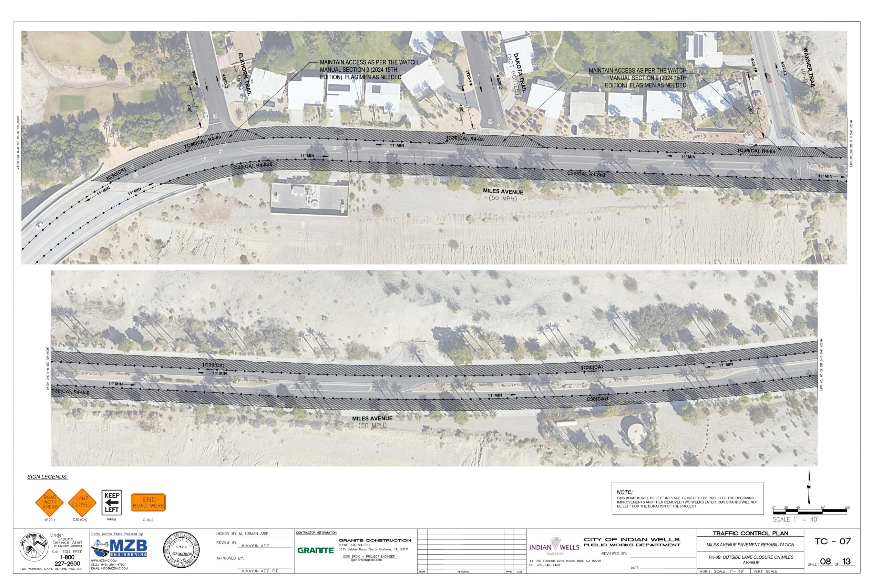Click the graphic scale bar
This screenshot has width=882, height=588.
810,512
